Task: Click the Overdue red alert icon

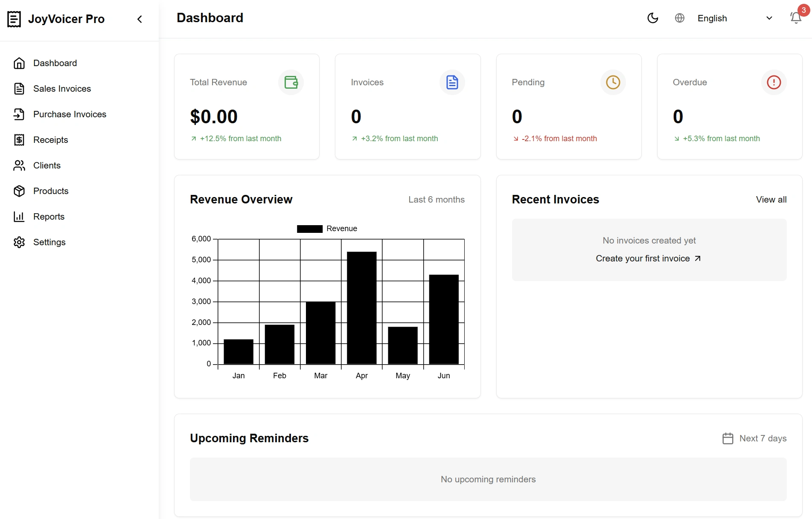Action: click(x=774, y=82)
